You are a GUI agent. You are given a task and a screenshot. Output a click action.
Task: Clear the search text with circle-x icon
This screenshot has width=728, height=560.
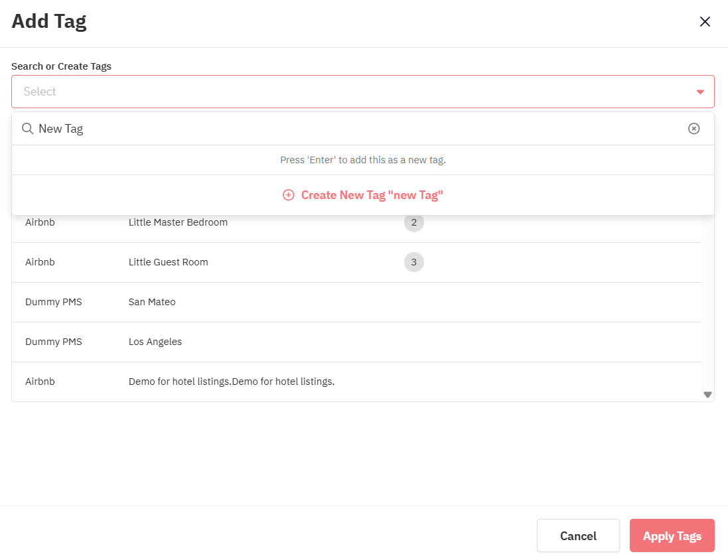click(693, 129)
